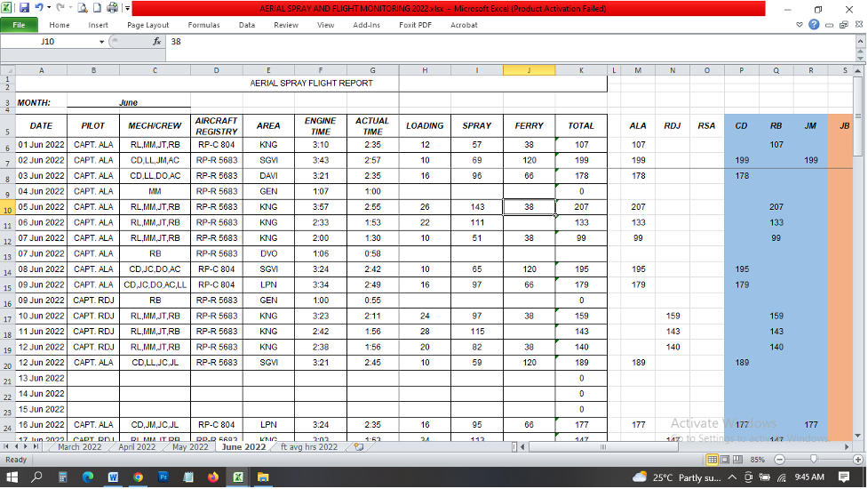Open Photoshop from the taskbar

pyautogui.click(x=163, y=477)
